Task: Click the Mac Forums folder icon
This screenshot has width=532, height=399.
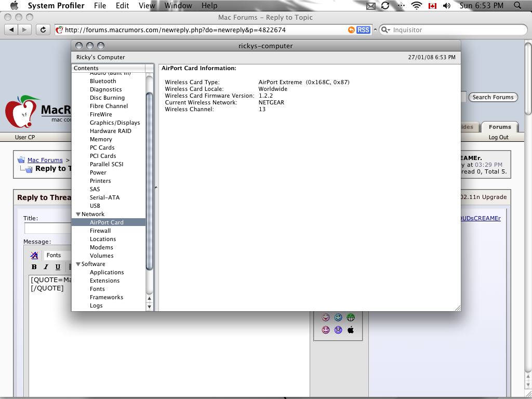Action: (21, 160)
